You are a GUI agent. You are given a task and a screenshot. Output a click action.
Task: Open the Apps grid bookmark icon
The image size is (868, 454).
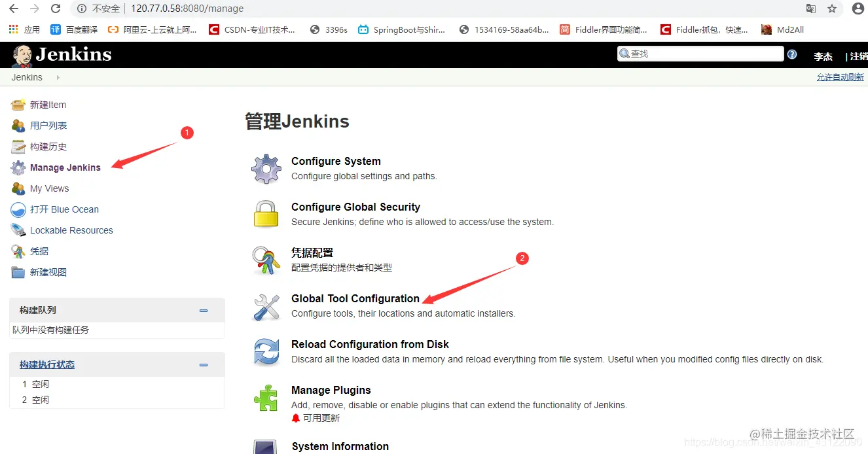(13, 29)
